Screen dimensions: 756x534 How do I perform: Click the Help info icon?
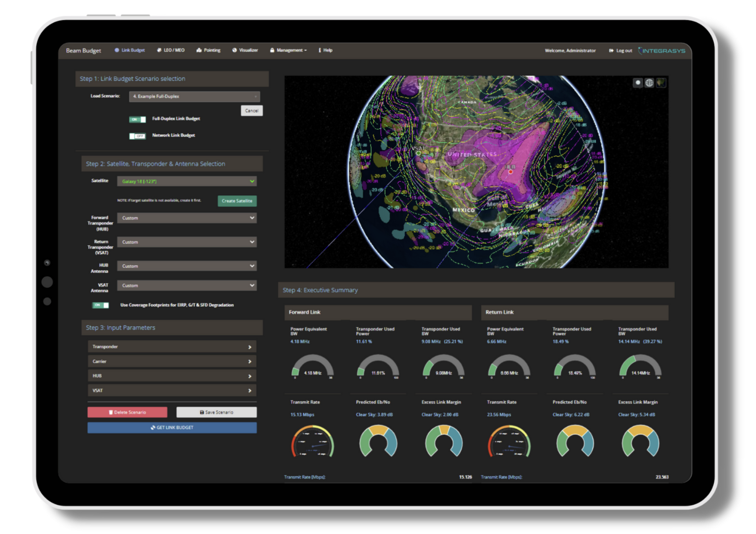point(325,50)
